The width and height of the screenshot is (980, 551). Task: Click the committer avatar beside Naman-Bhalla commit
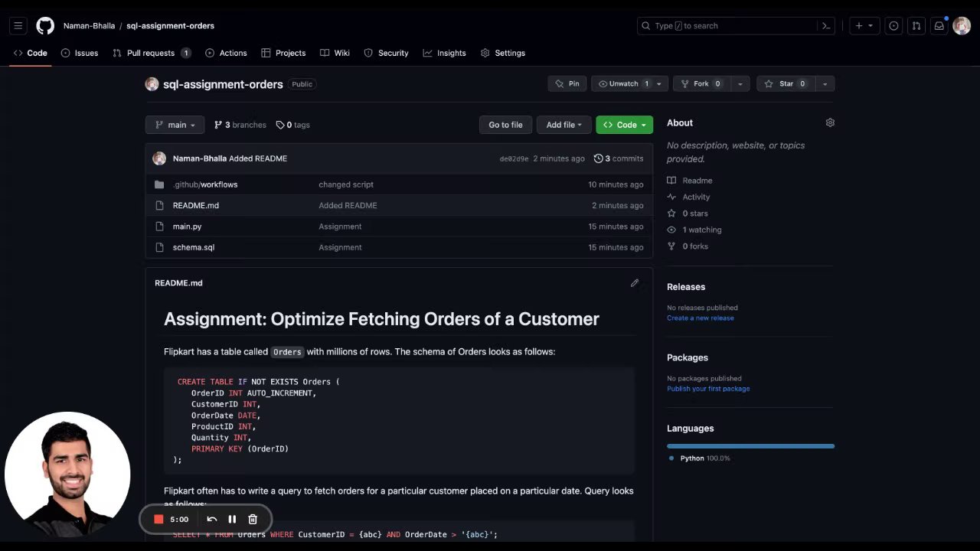pos(159,158)
